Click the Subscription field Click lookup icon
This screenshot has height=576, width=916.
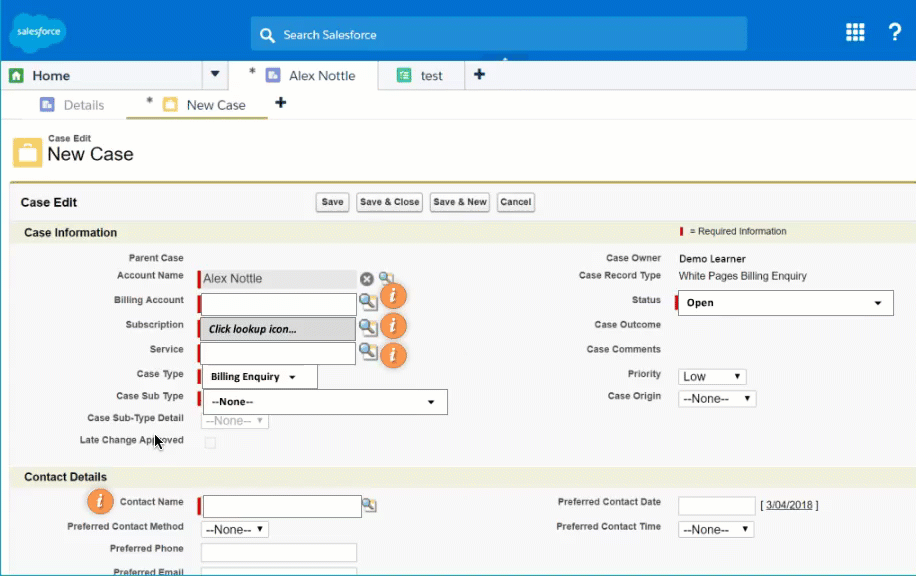(x=278, y=329)
